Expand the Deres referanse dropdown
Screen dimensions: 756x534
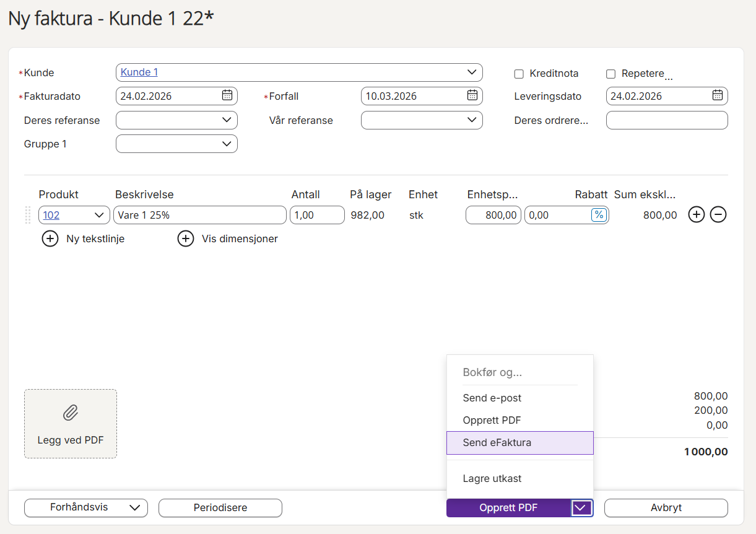(176, 120)
